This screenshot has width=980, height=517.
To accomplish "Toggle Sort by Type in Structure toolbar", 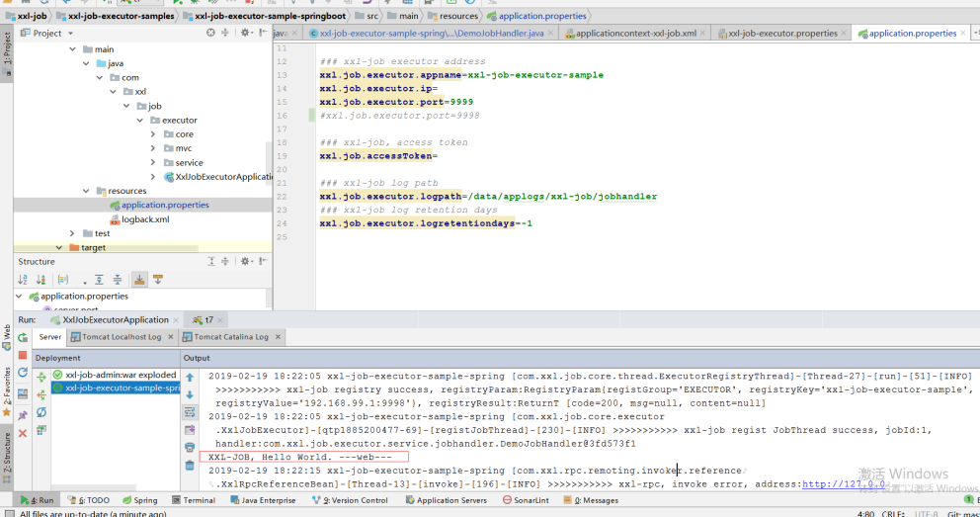I will (x=41, y=280).
